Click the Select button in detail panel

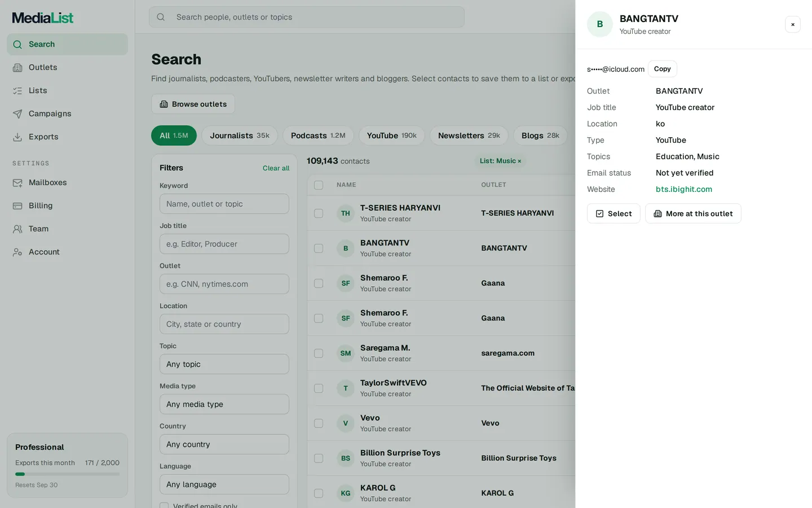click(x=614, y=213)
